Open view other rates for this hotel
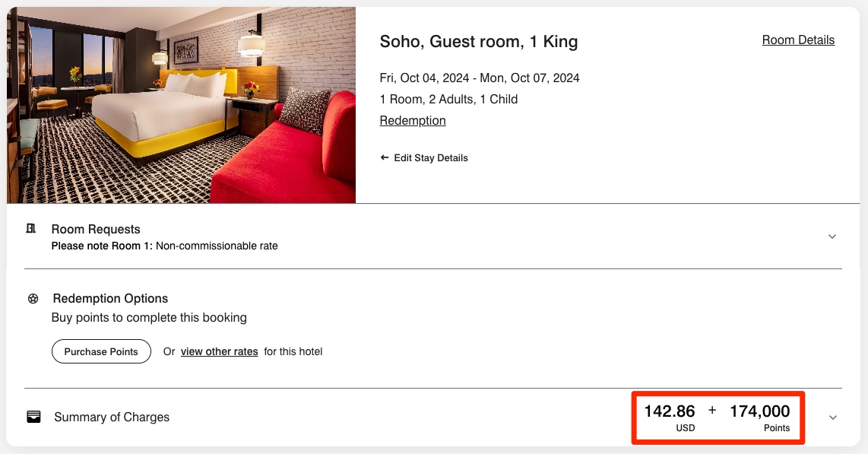868x454 pixels. 219,351
